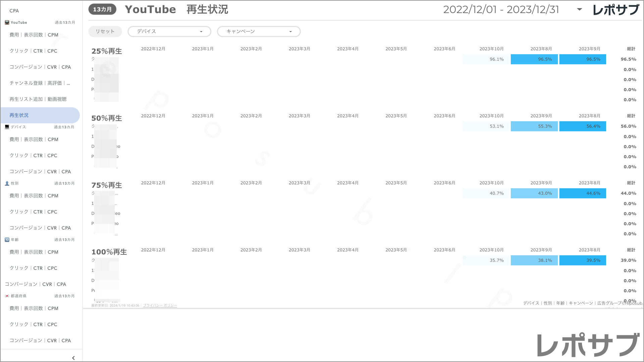
Task: Click the YouTube section icon in sidebar
Action: click(6, 22)
